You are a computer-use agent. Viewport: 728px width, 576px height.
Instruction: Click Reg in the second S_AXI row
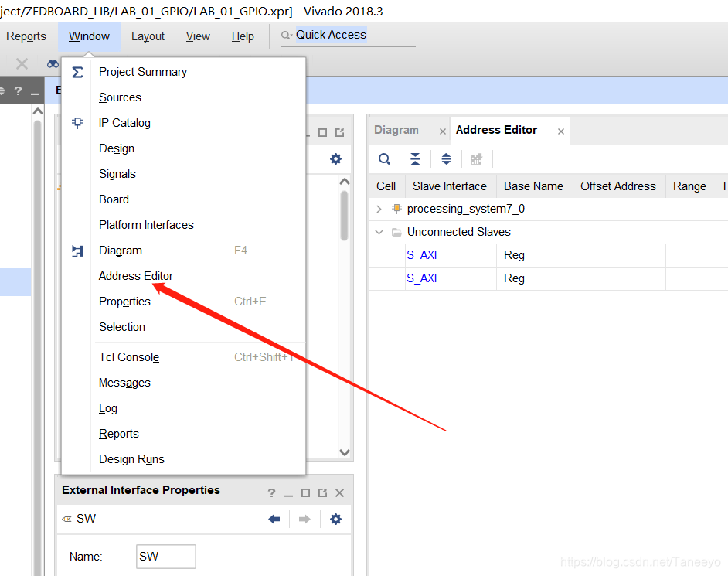click(514, 278)
